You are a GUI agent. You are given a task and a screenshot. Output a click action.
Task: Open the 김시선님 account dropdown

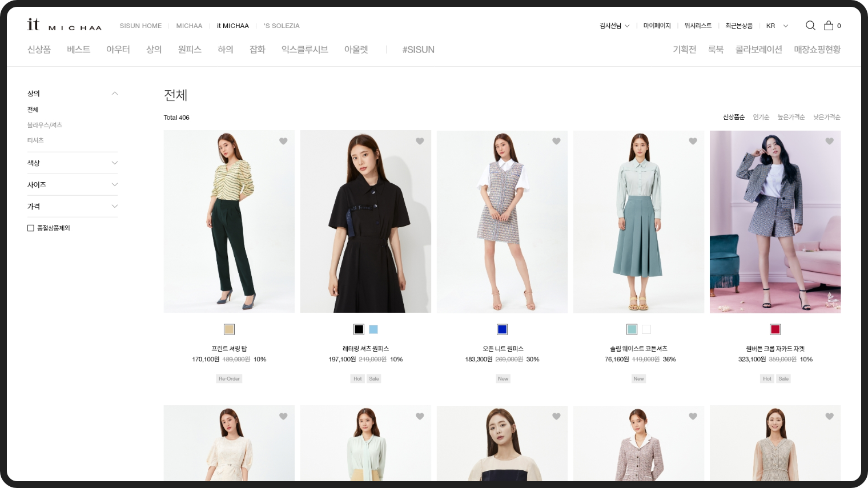click(614, 26)
